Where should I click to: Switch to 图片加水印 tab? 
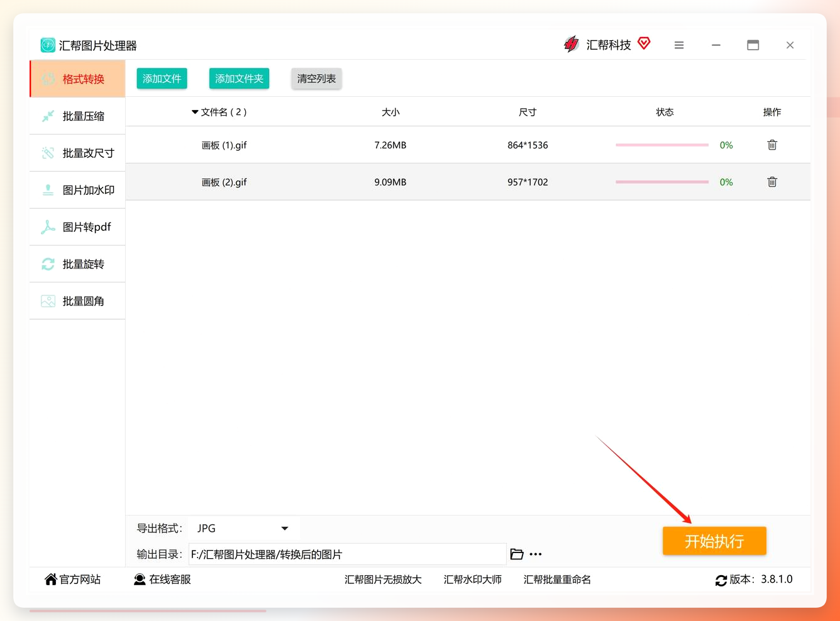(x=77, y=190)
